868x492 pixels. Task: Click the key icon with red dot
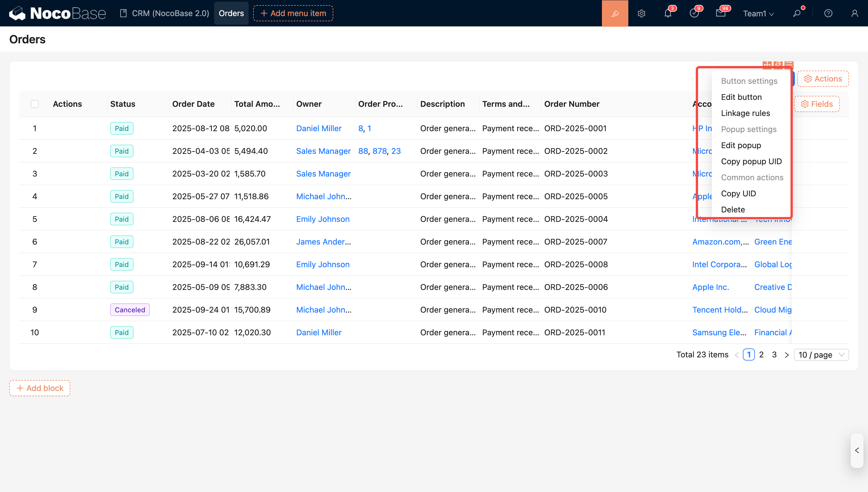click(x=797, y=13)
